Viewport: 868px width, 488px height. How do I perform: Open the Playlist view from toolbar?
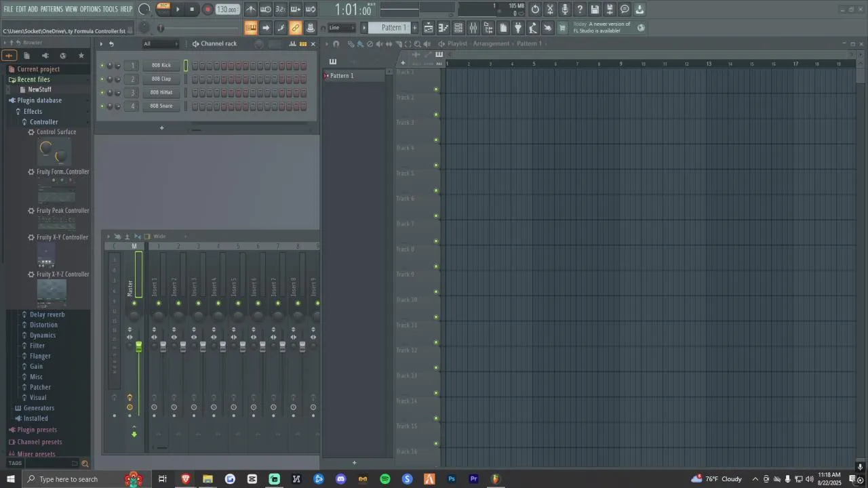click(x=428, y=28)
